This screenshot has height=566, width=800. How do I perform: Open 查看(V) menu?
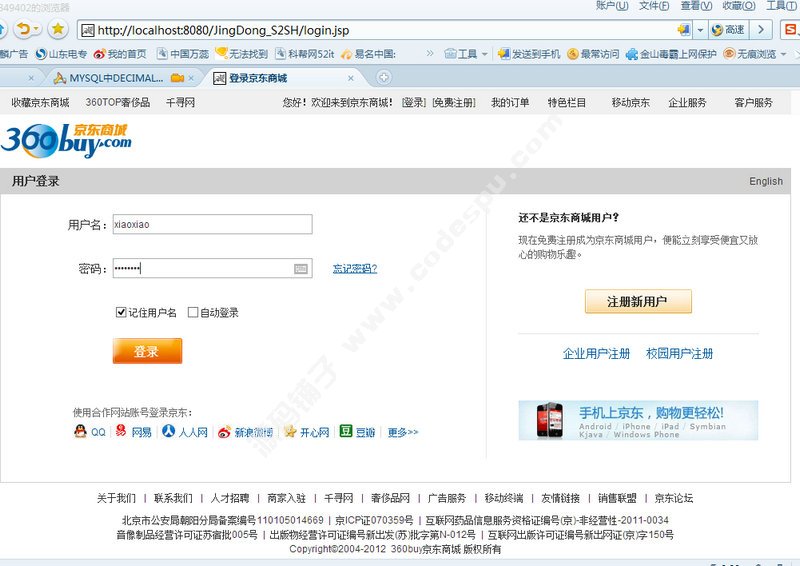click(x=696, y=6)
